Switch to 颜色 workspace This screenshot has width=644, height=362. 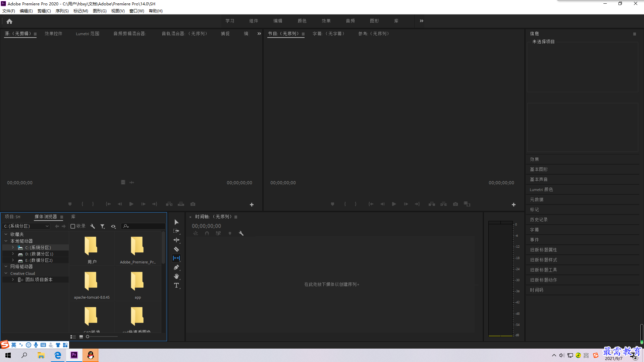[302, 21]
